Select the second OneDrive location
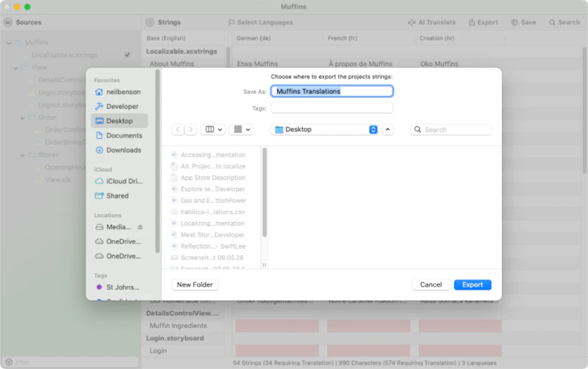 (119, 256)
